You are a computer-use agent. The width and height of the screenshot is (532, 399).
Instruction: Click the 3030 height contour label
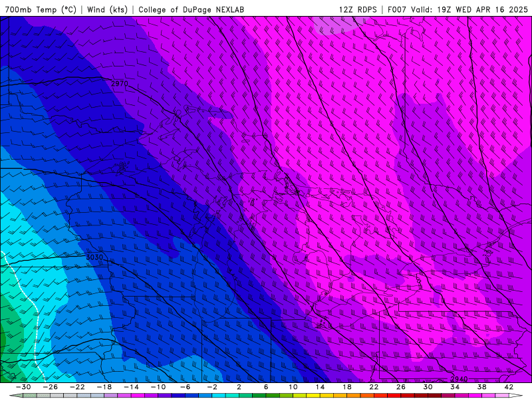coord(94,257)
